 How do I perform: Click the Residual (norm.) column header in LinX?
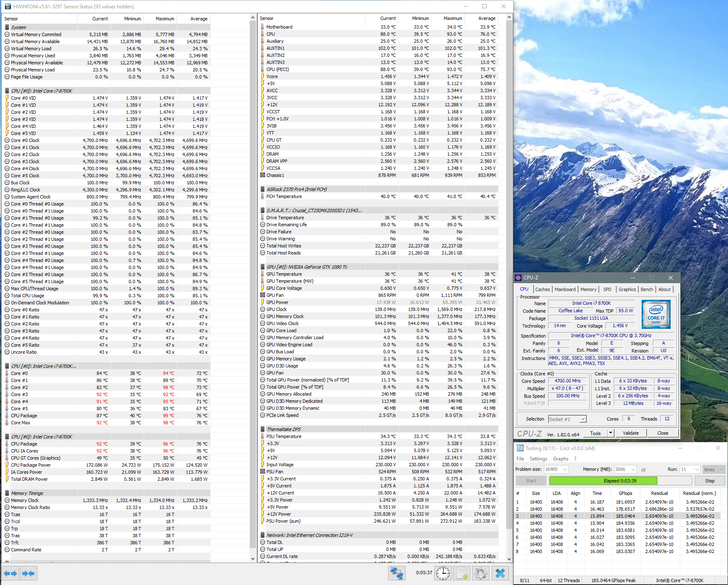700,493
